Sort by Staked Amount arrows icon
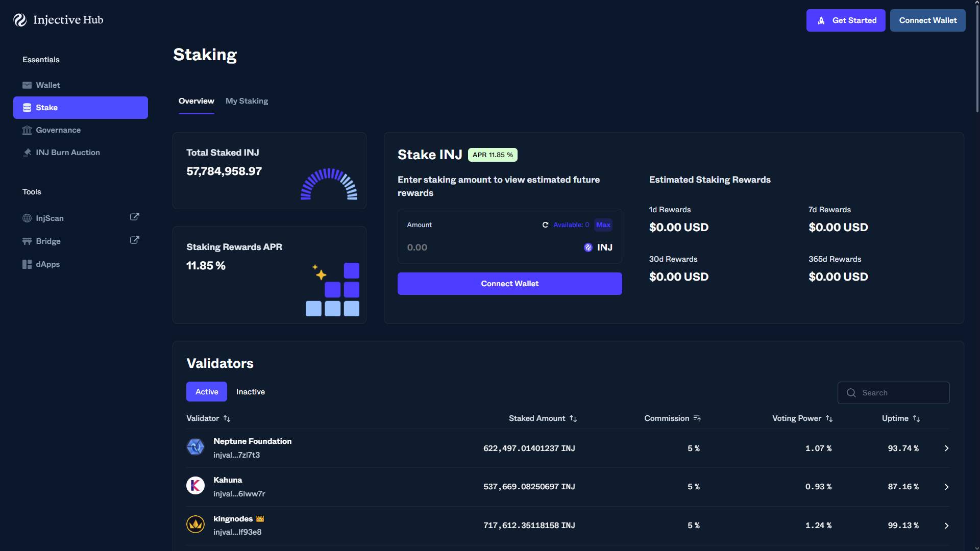This screenshot has width=980, height=551. (x=573, y=418)
